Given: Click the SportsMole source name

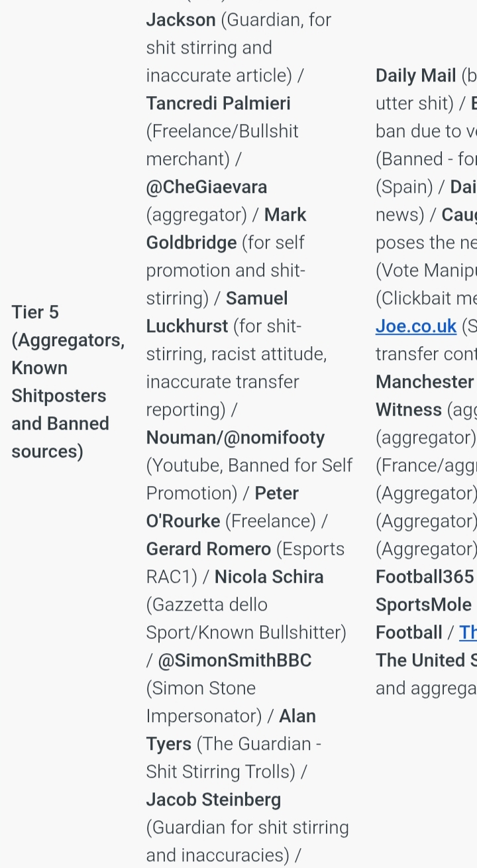Looking at the screenshot, I should click(x=423, y=605).
